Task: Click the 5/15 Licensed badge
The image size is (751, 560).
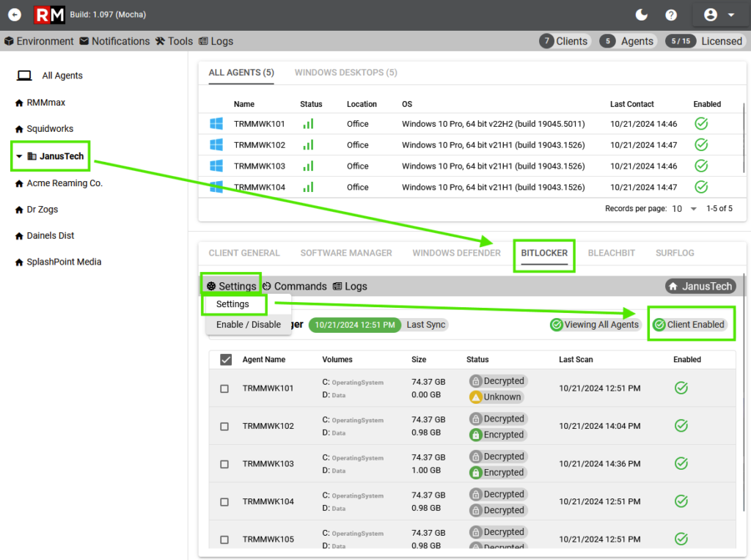Action: pyautogui.click(x=705, y=41)
